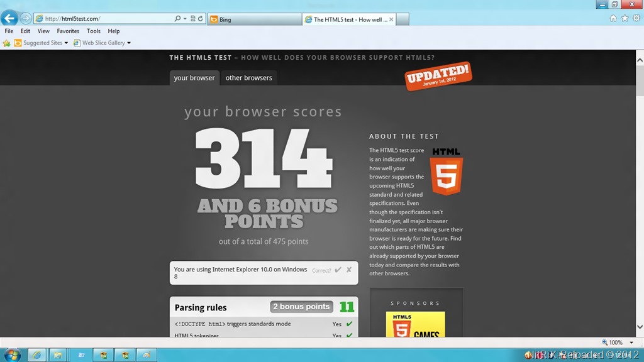Click the Add to Favorites bar star icon
This screenshot has width=644, height=362.
click(7, 43)
